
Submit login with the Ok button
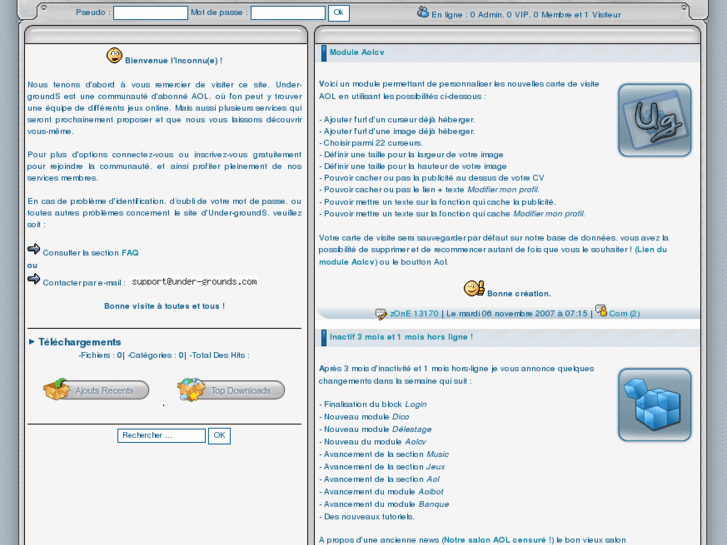(x=338, y=13)
